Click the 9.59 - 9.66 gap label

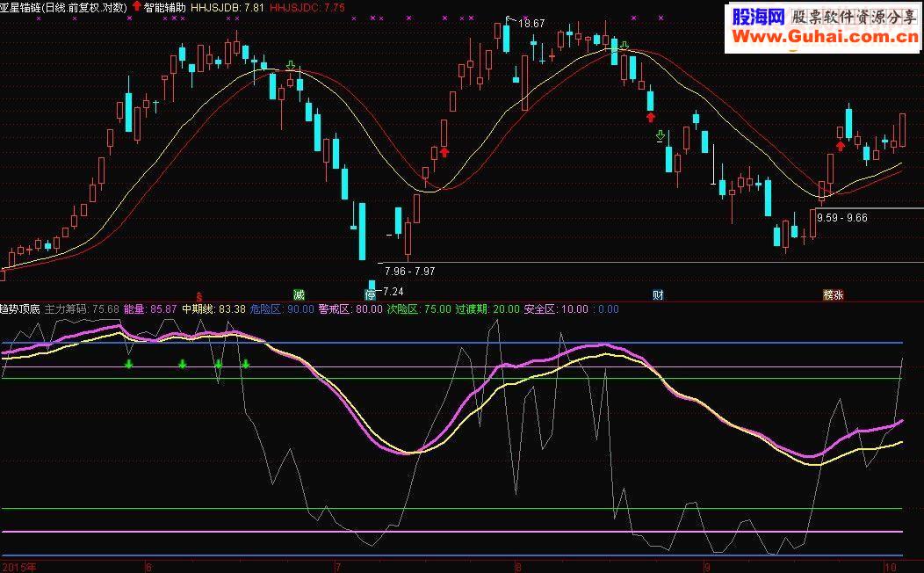[x=842, y=218]
